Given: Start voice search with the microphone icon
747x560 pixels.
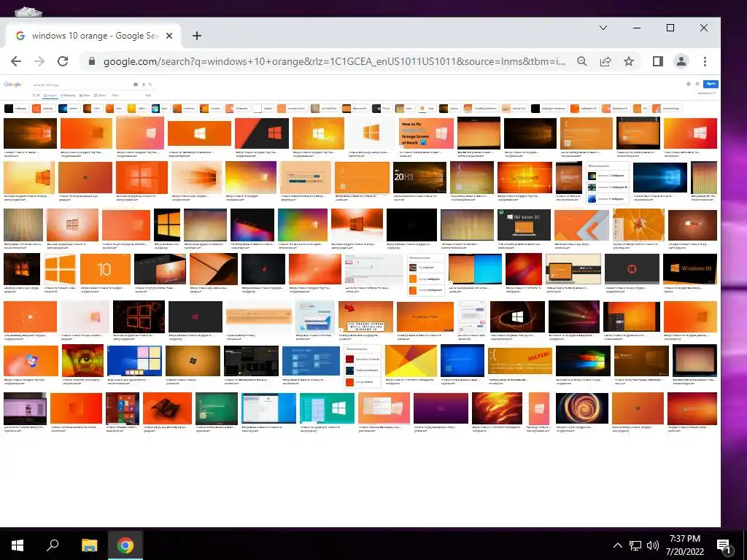Looking at the screenshot, I should (144, 85).
